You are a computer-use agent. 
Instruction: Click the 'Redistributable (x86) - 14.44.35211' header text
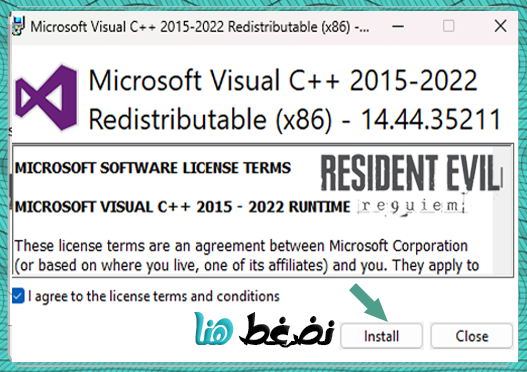[x=295, y=119]
